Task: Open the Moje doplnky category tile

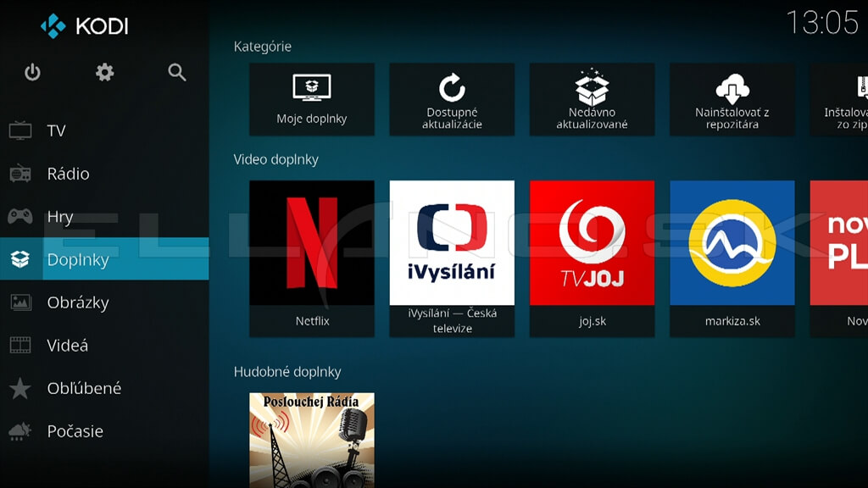Action: [x=312, y=99]
